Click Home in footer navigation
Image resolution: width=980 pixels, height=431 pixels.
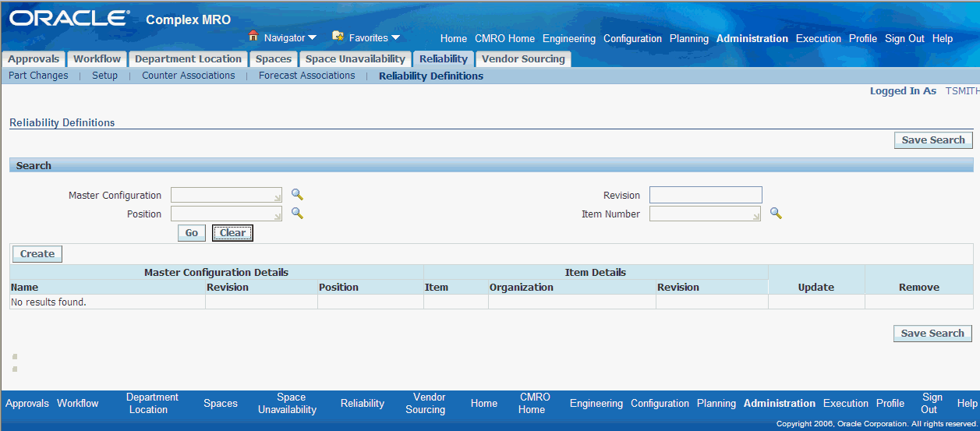pyautogui.click(x=484, y=404)
